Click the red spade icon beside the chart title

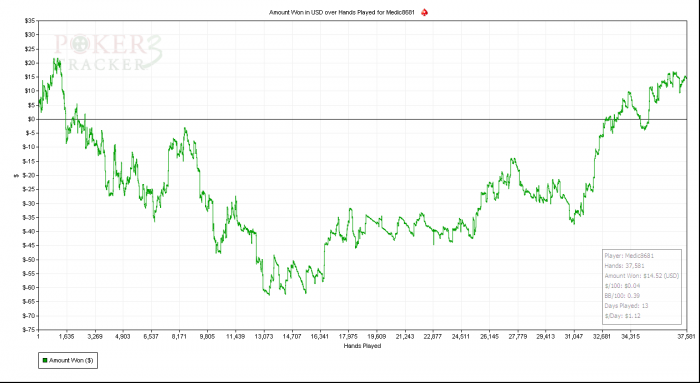(425, 12)
